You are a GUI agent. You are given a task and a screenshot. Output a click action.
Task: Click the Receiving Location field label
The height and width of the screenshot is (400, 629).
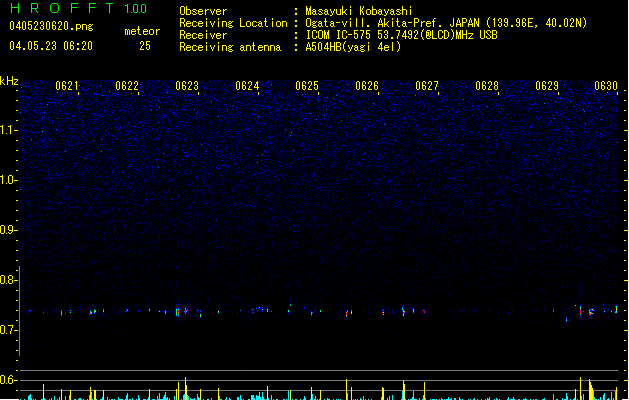point(233,23)
